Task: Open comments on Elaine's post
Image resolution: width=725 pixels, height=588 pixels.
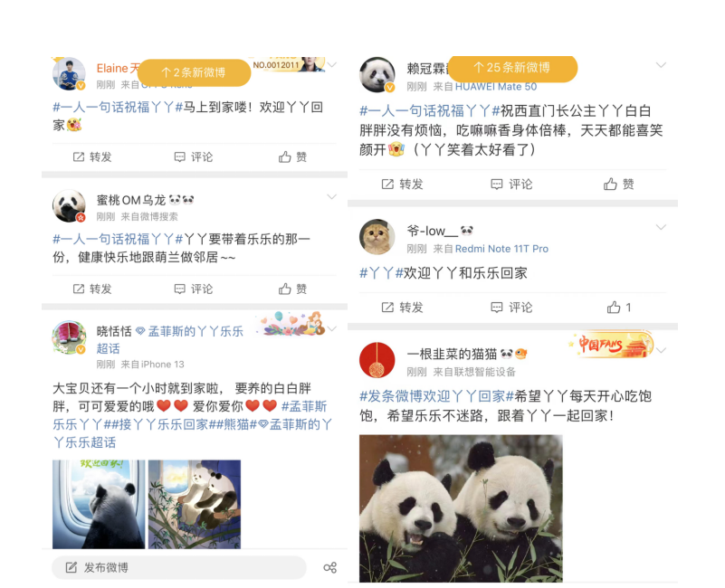Action: pos(194,157)
